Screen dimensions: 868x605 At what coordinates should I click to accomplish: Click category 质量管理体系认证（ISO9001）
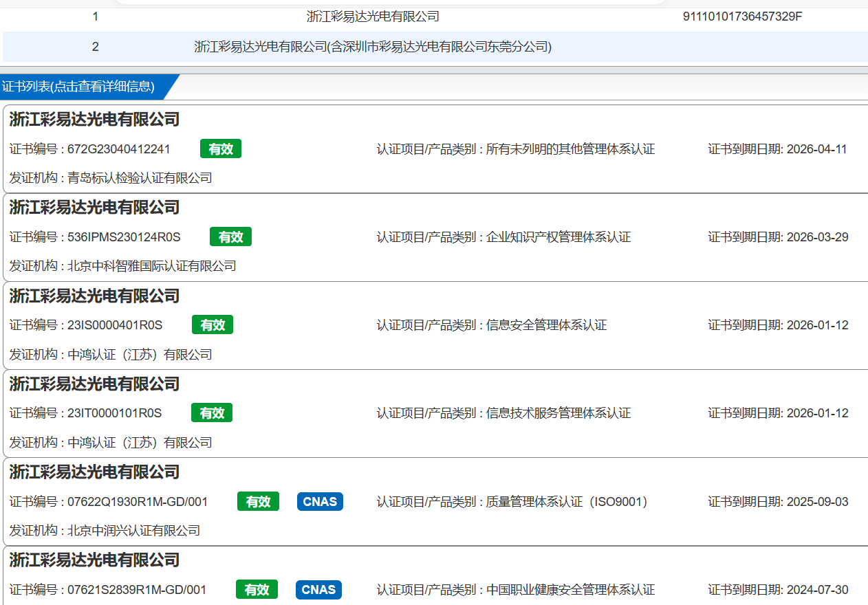click(567, 502)
